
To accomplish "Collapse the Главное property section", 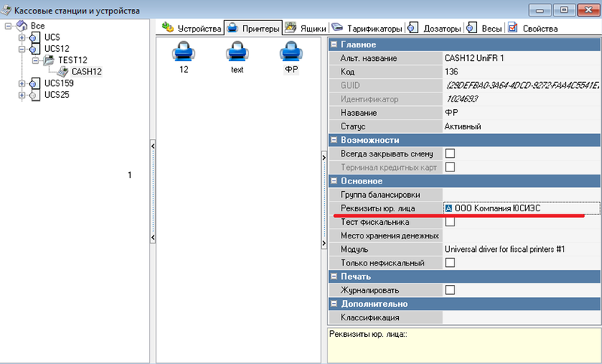I will point(334,44).
